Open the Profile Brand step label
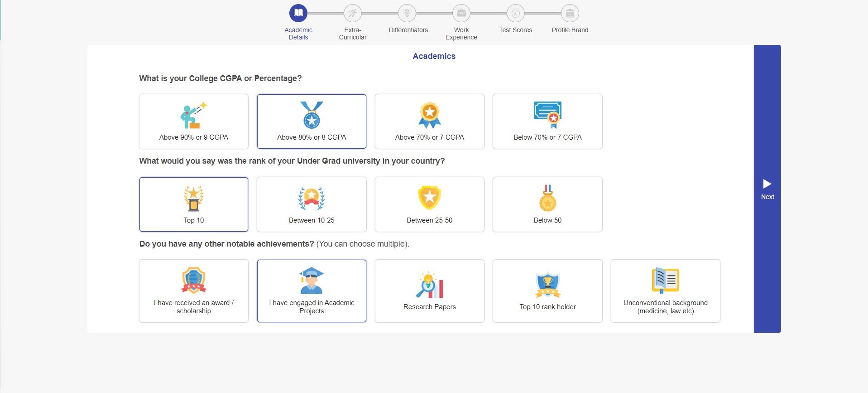This screenshot has height=393, width=868. 570,30
